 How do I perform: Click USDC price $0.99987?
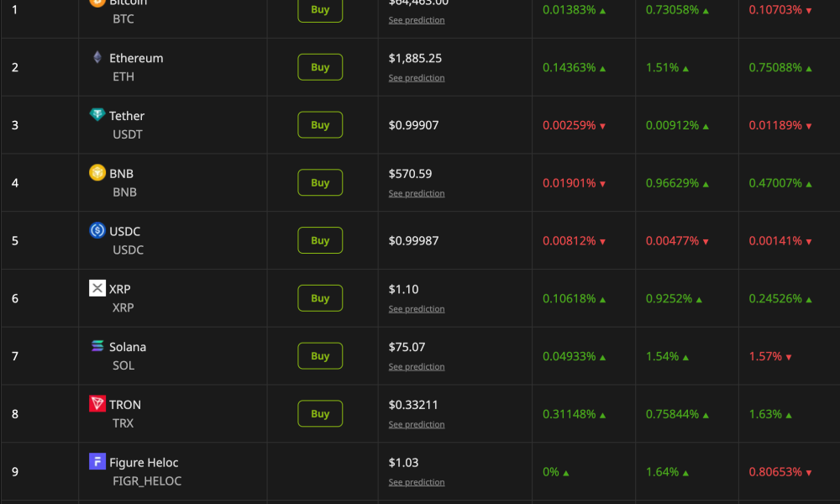(x=413, y=240)
